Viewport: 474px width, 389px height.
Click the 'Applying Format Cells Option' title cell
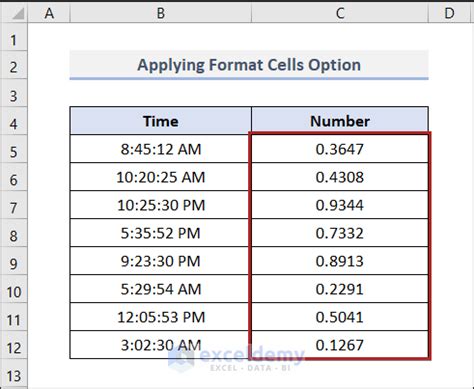pyautogui.click(x=249, y=65)
